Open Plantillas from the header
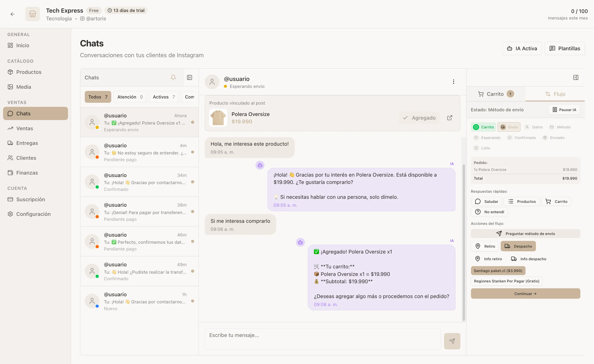The height and width of the screenshot is (364, 594). click(565, 48)
